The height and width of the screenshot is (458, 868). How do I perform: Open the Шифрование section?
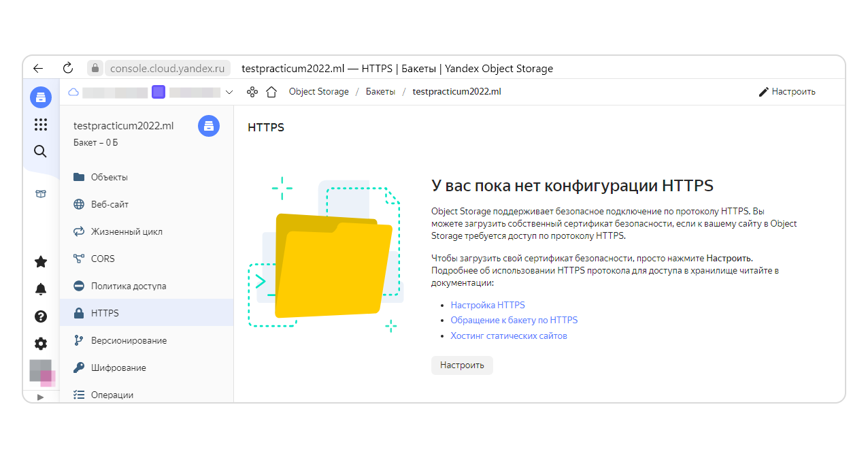pyautogui.click(x=146, y=367)
